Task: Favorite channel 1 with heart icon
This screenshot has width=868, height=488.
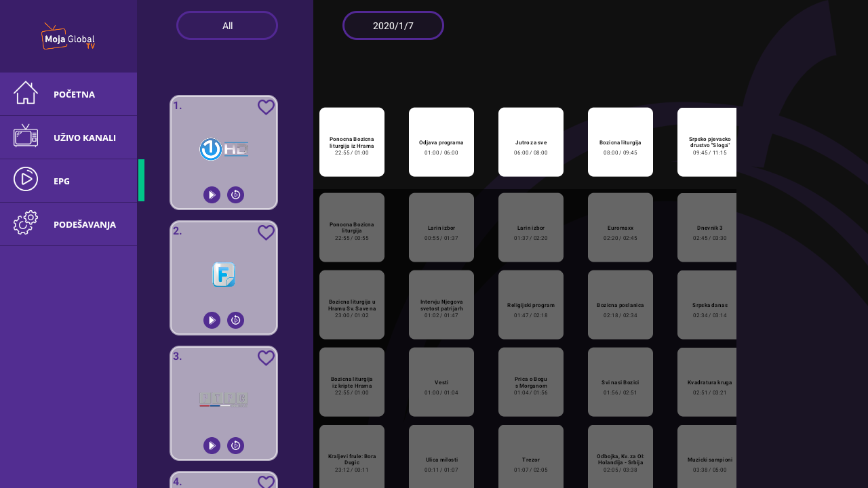Action: [x=266, y=107]
